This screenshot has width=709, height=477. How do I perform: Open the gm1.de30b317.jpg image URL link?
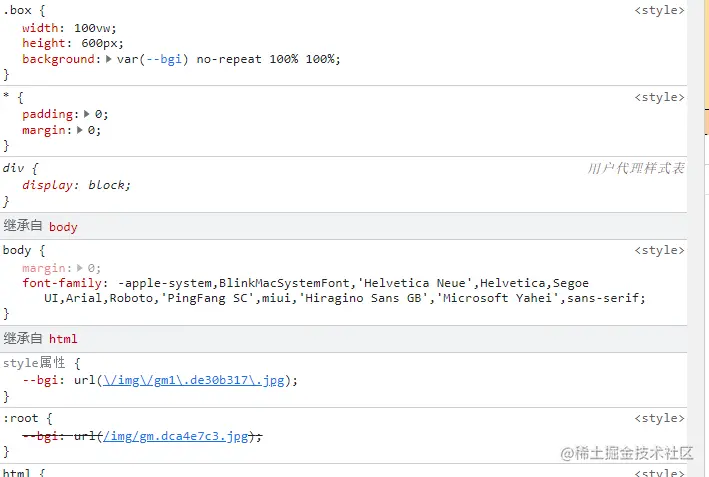(x=194, y=380)
